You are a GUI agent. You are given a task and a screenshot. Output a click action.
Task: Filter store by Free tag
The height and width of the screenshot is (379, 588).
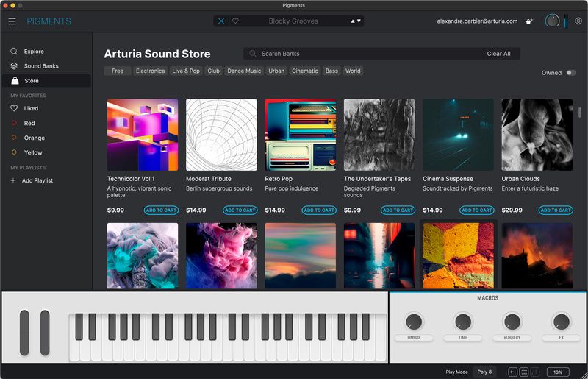click(x=118, y=71)
